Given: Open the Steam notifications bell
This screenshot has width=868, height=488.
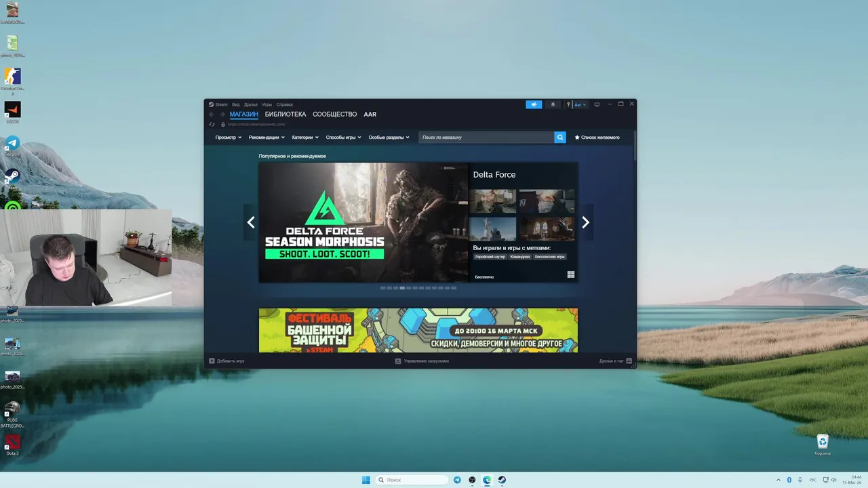Looking at the screenshot, I should click(553, 104).
